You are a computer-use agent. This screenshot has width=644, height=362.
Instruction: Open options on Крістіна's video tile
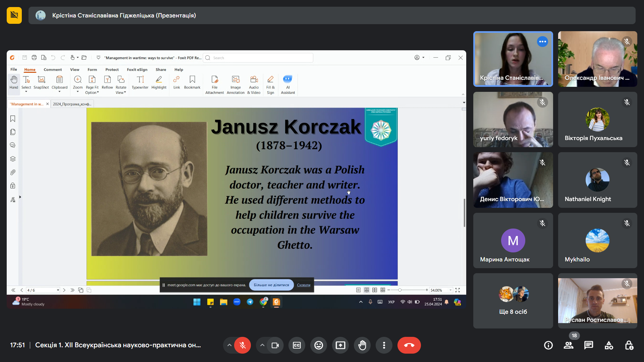[542, 42]
